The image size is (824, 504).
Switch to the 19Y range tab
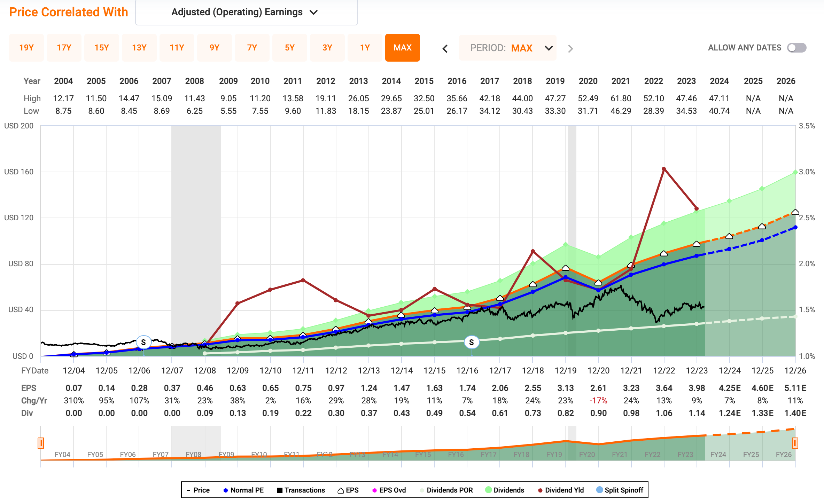(26, 48)
